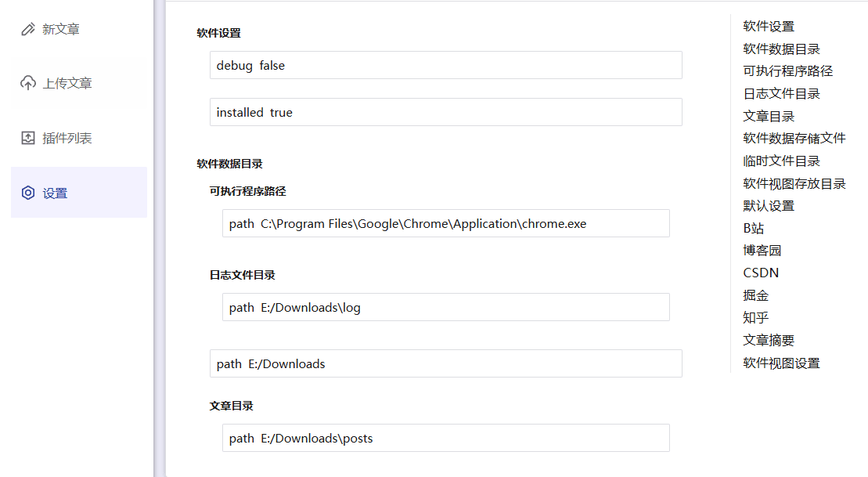
Task: Open the 插件列表 sidebar entry
Action: click(79, 138)
